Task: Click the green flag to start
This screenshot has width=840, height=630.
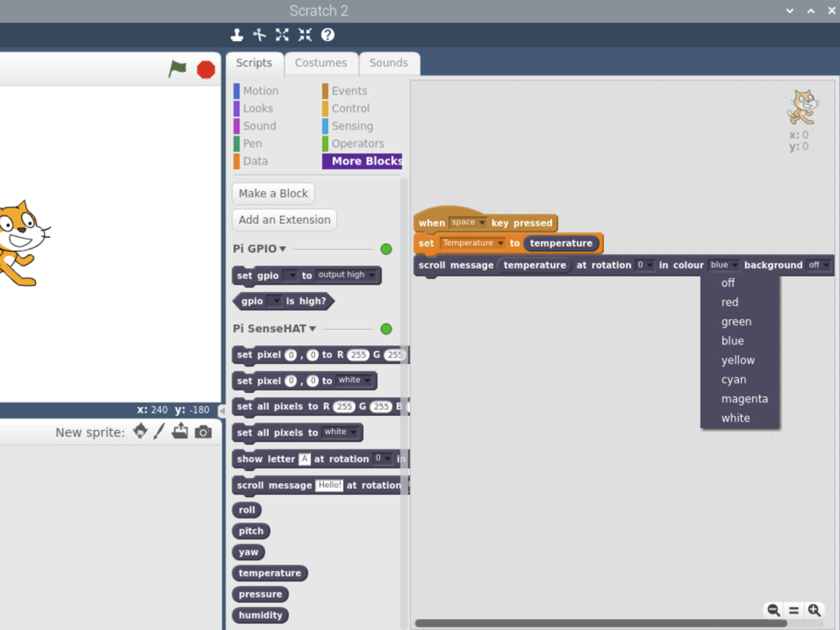Action: coord(177,69)
